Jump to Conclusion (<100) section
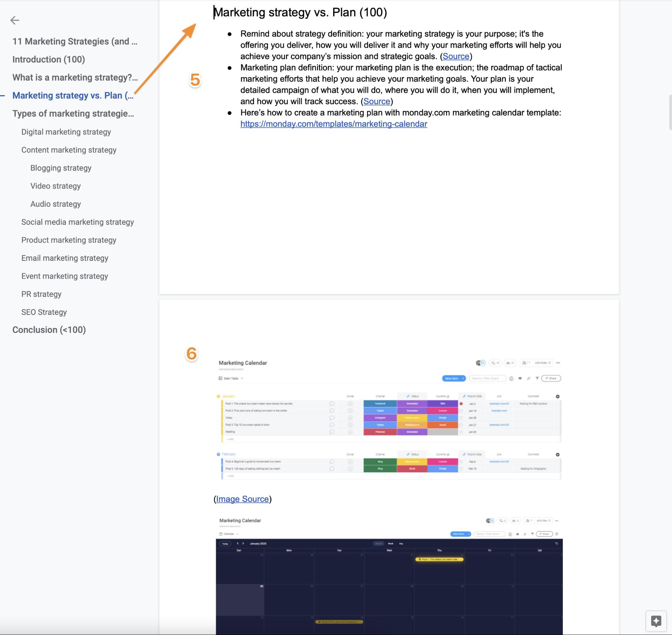Image resolution: width=672 pixels, height=635 pixels. pyautogui.click(x=49, y=330)
